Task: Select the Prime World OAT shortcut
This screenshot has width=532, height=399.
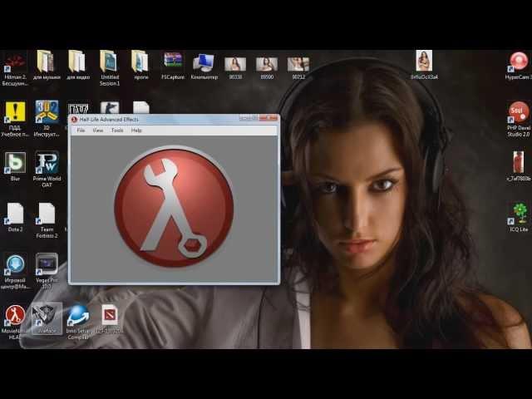Action: tap(47, 169)
